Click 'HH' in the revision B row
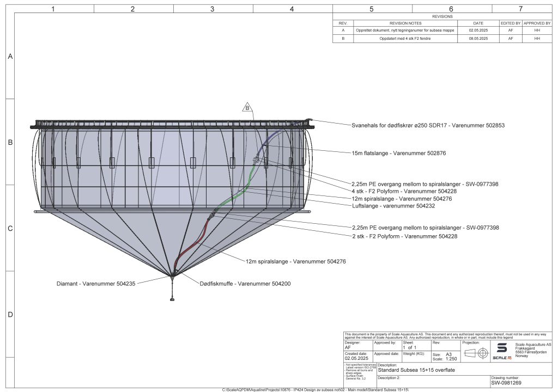The width and height of the screenshot is (558, 392). (x=537, y=39)
